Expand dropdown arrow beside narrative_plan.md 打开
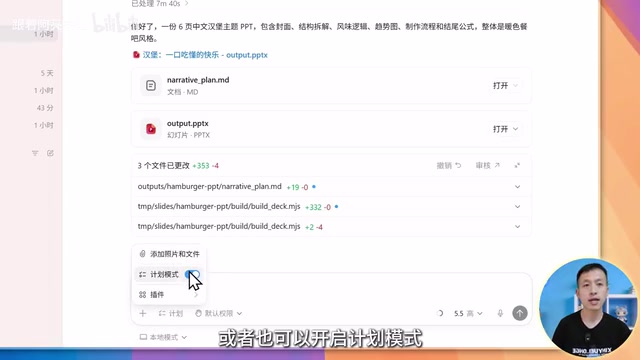This screenshot has height=360, width=640. [x=516, y=86]
